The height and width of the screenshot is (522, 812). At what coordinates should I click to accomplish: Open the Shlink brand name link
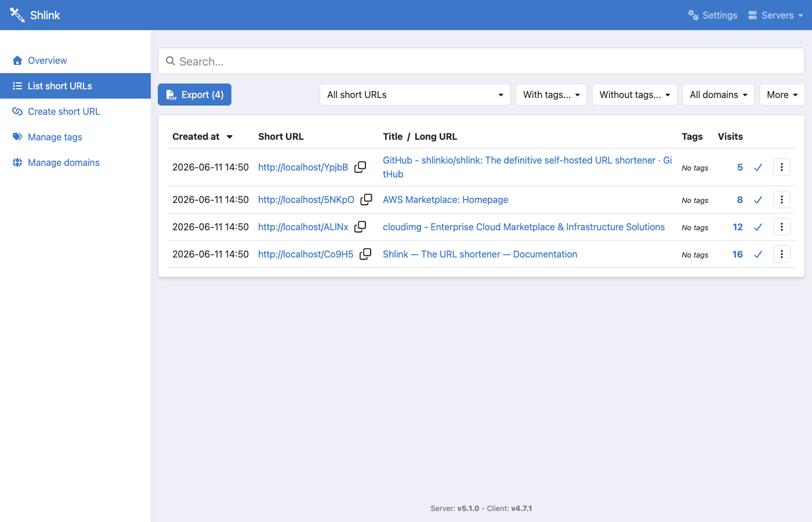pyautogui.click(x=45, y=15)
